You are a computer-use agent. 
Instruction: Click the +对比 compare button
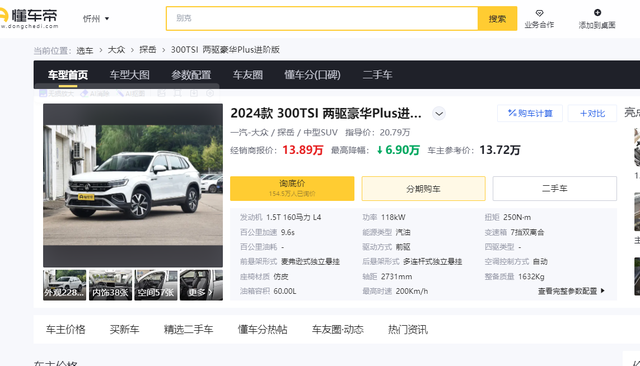pyautogui.click(x=592, y=113)
